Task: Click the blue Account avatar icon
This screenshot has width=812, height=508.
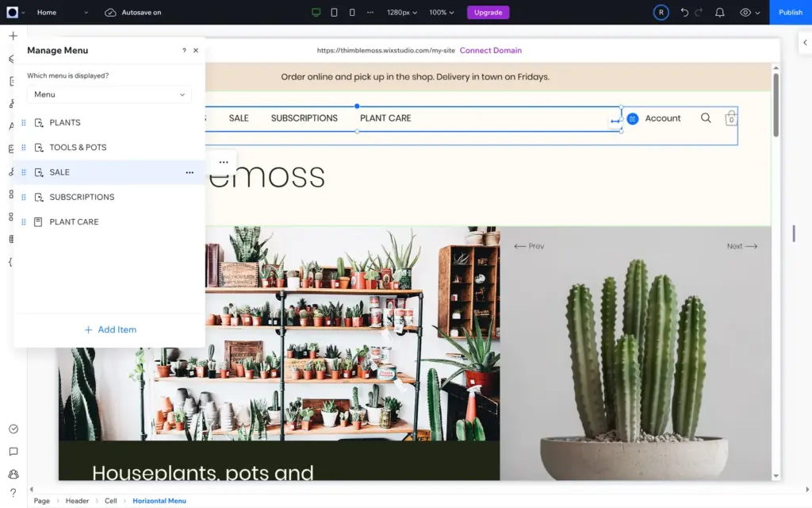Action: [x=632, y=119]
